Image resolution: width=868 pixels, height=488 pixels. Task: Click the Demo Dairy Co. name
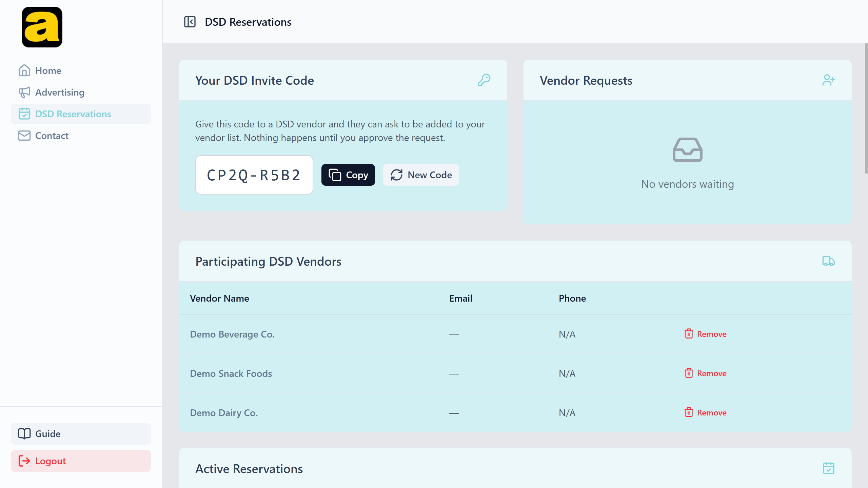pos(224,413)
